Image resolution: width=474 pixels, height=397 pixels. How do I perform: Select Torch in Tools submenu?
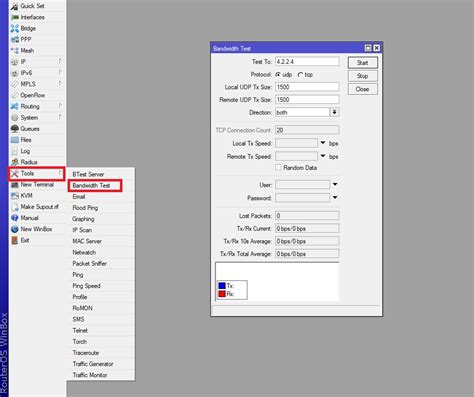pyautogui.click(x=80, y=342)
